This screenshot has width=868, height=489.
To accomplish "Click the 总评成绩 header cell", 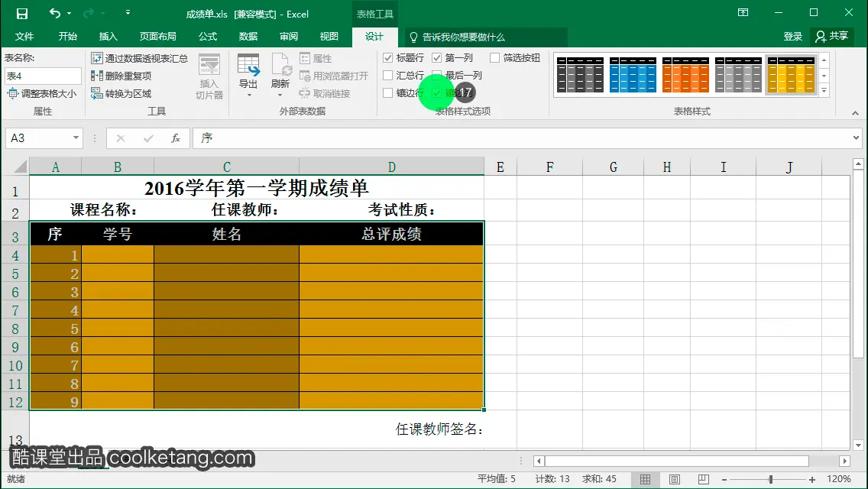I will [391, 234].
